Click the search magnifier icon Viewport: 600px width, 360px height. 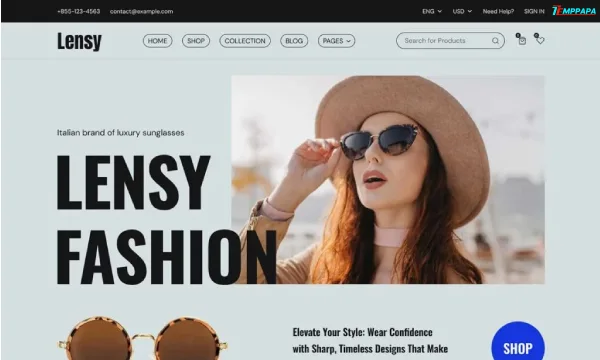point(496,41)
